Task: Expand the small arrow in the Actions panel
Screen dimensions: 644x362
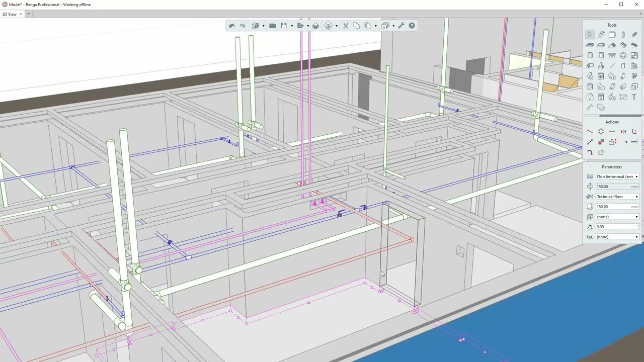Action: (626, 142)
